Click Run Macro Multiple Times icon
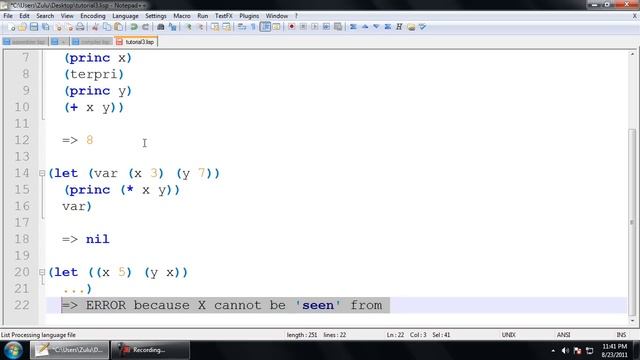This screenshot has width=640, height=360. pos(326,27)
